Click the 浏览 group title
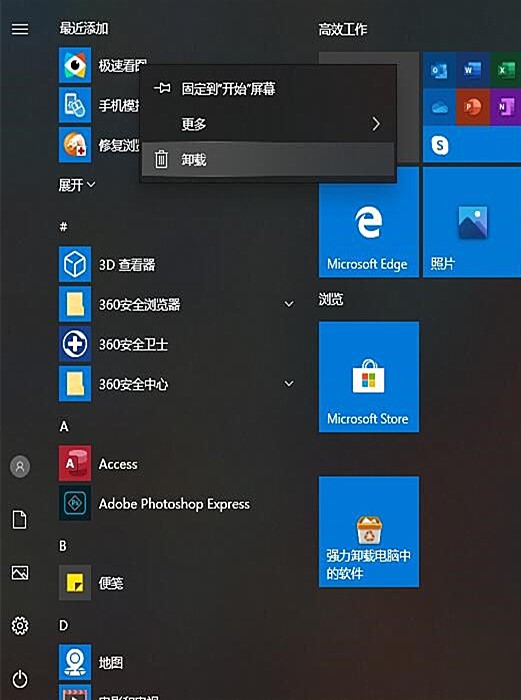This screenshot has height=700, width=521. (x=331, y=299)
